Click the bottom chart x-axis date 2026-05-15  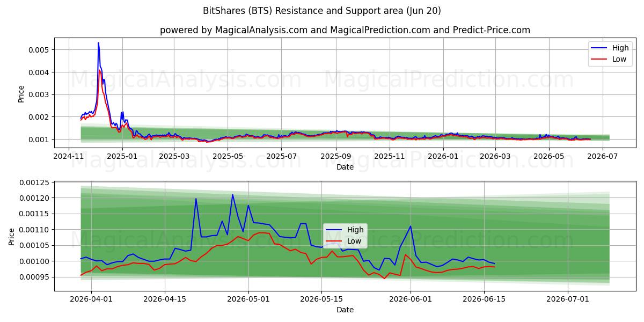tap(321, 300)
